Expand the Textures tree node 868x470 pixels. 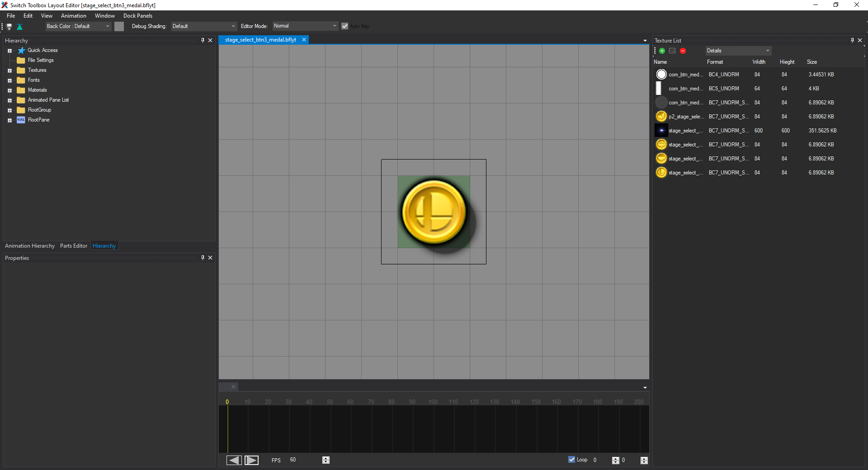click(9, 70)
